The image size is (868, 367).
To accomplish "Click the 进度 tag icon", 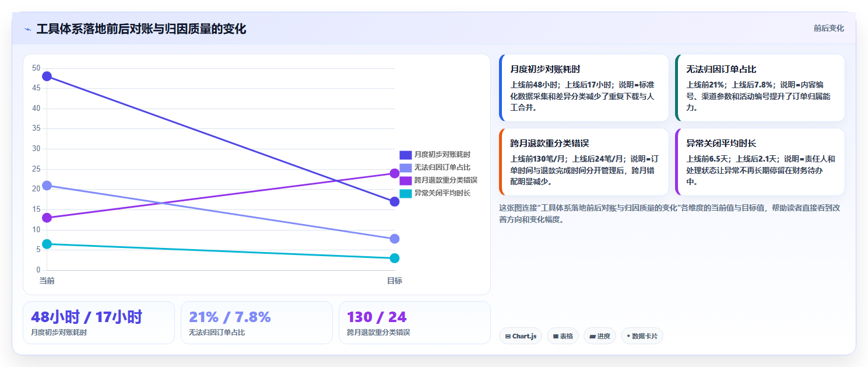I will [592, 337].
